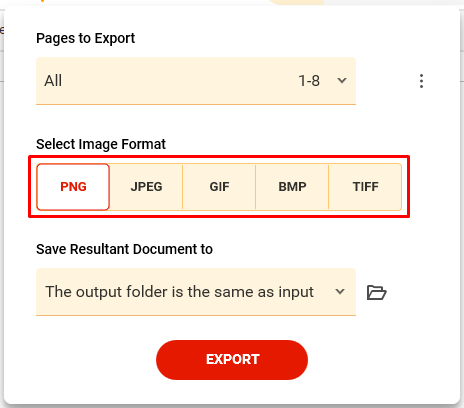Expand the Pages to Export chevron

pos(342,80)
